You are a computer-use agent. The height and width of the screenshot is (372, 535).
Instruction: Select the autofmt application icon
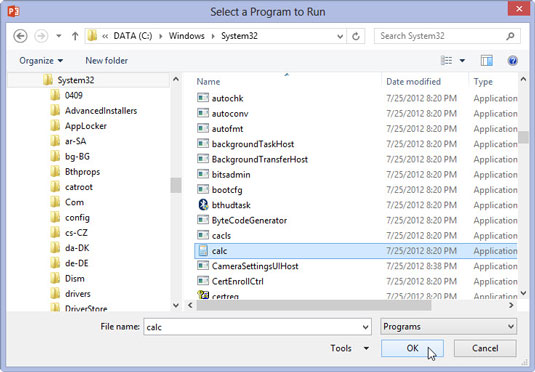pyautogui.click(x=203, y=128)
